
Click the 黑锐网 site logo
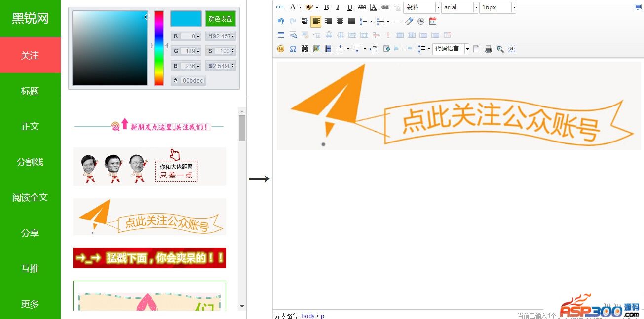[x=30, y=19]
